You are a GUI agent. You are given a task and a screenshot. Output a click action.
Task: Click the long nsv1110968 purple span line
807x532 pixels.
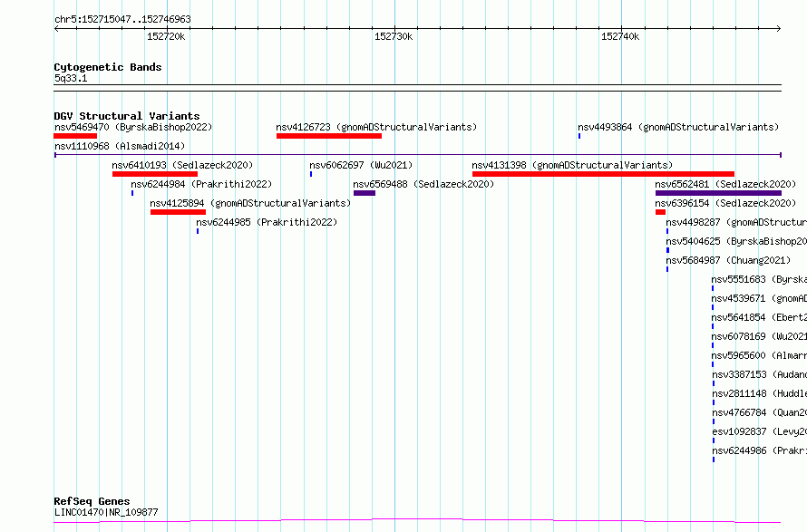point(418,154)
